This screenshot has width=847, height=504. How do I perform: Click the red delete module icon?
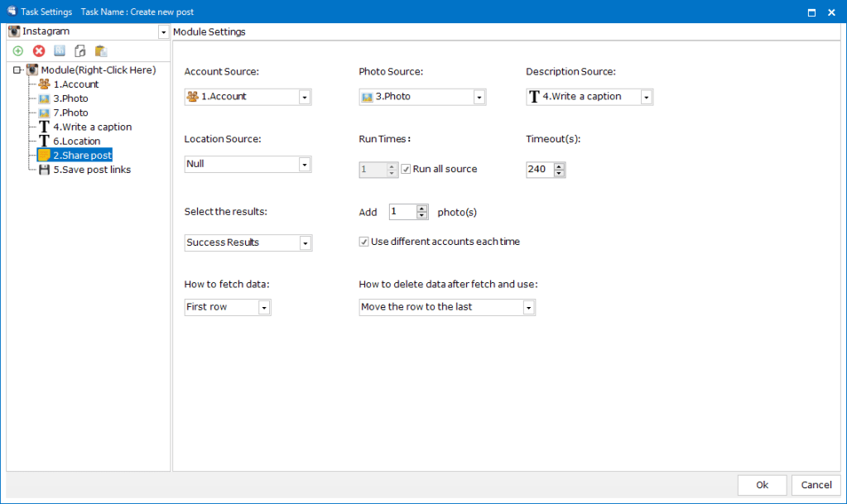[x=39, y=51]
